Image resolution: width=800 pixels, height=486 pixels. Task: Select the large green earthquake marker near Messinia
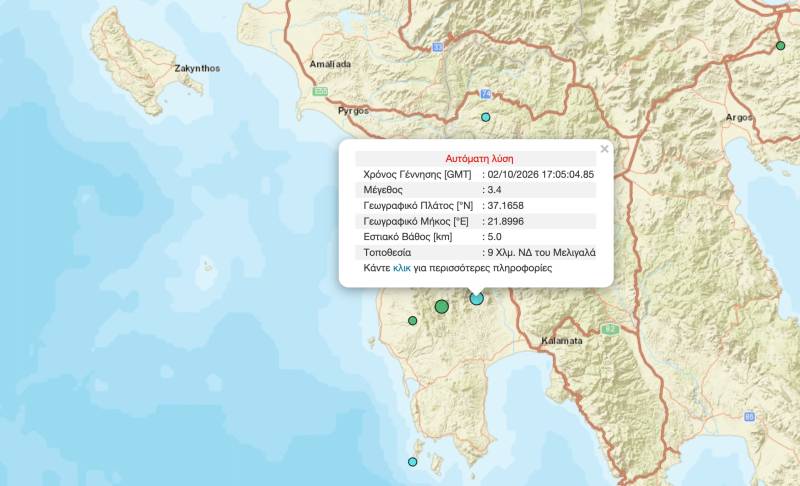point(442,306)
